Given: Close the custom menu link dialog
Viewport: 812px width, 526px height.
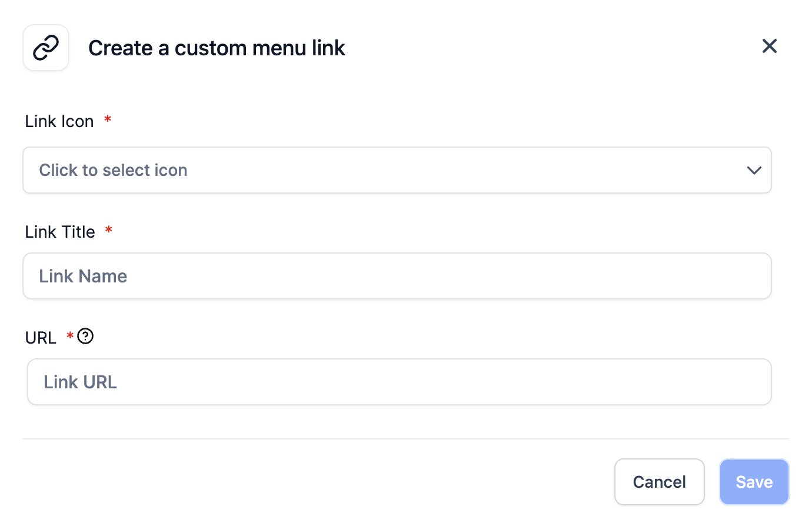Looking at the screenshot, I should (769, 46).
